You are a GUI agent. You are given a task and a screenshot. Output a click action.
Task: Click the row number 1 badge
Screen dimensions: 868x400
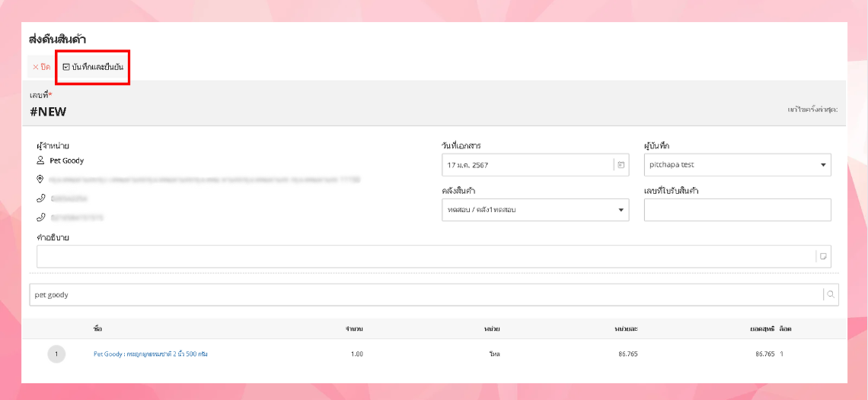(56, 354)
